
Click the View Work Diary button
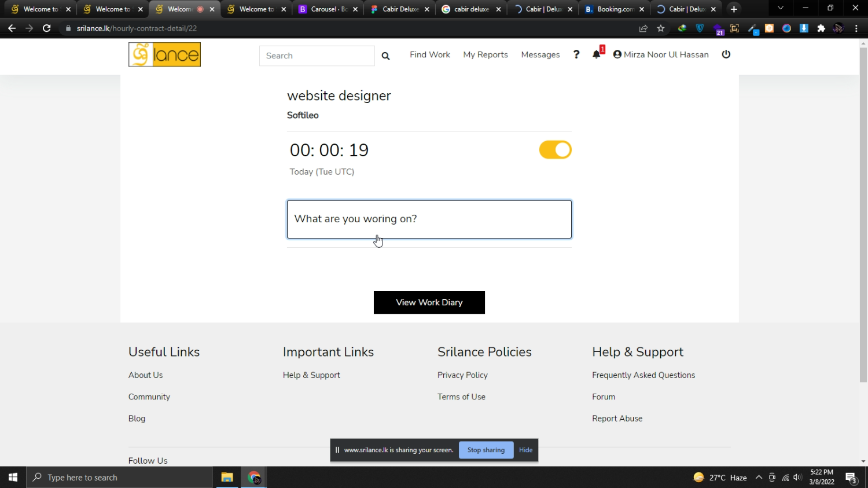coord(429,302)
